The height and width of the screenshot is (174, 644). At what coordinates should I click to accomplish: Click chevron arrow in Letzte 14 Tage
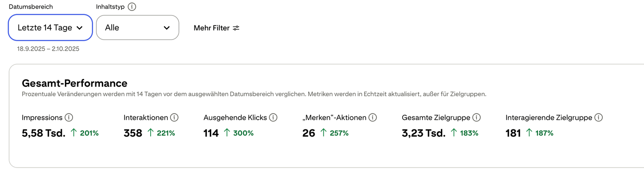click(x=79, y=28)
